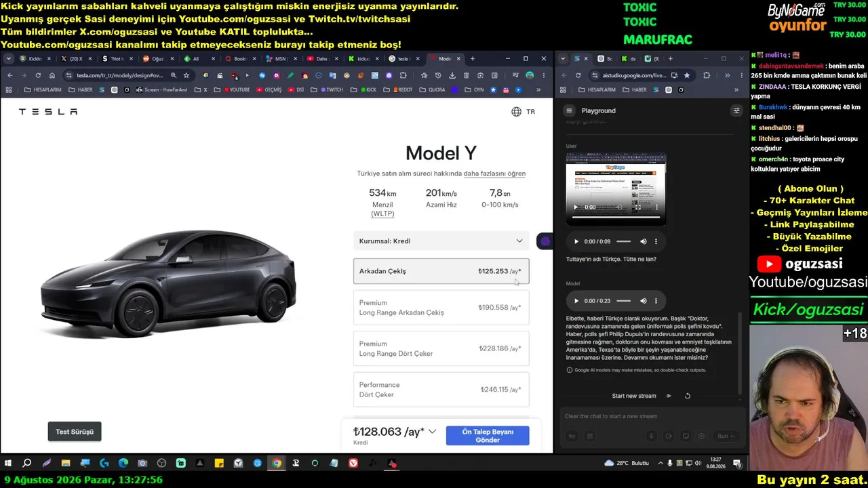This screenshot has width=868, height=488.
Task: Open Chrome from the Windows taskbar
Action: pos(277,464)
